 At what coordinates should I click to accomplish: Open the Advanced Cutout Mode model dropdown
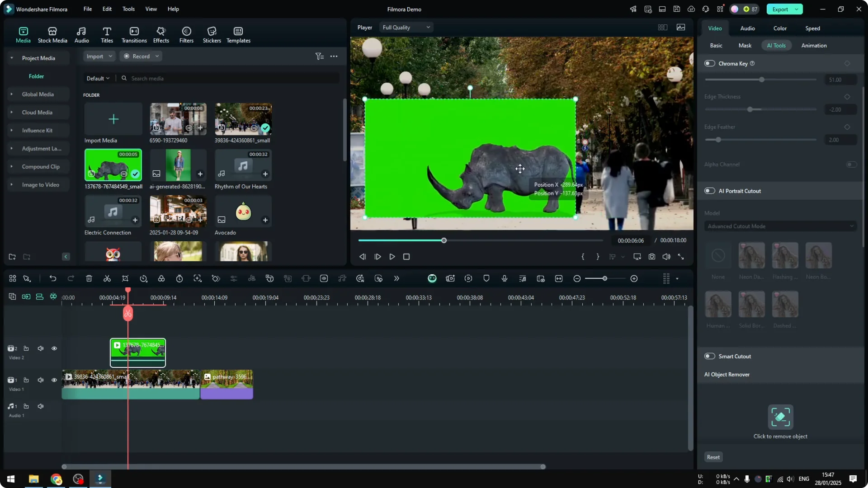pyautogui.click(x=780, y=226)
